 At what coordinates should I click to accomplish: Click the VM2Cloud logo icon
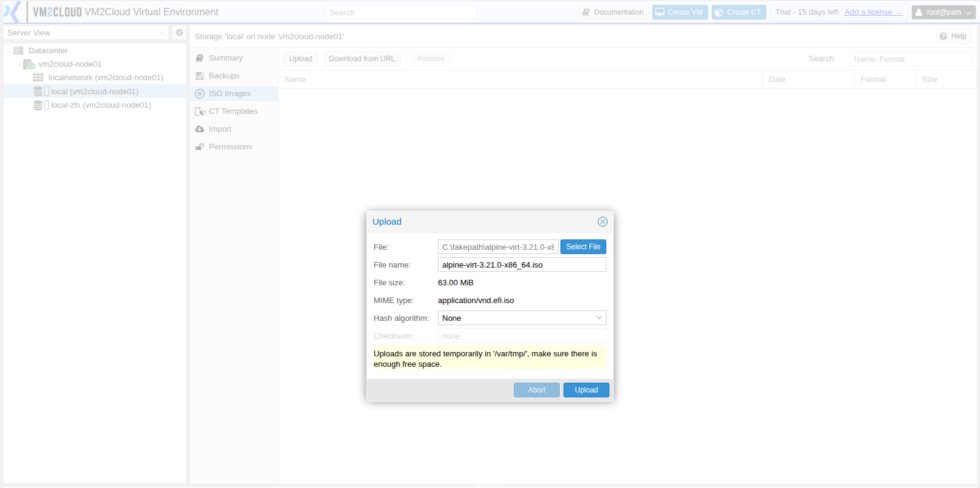click(12, 12)
